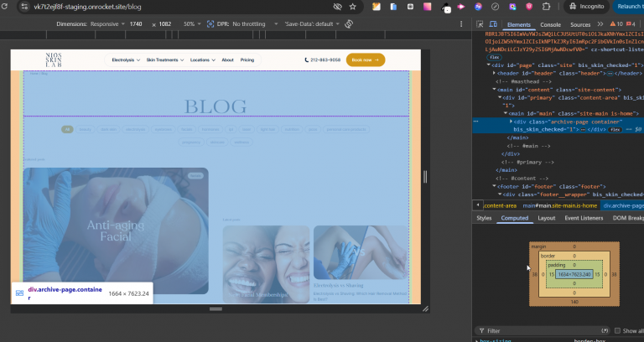Open the Locations menu on the webpage
644x342 pixels.
click(x=202, y=60)
